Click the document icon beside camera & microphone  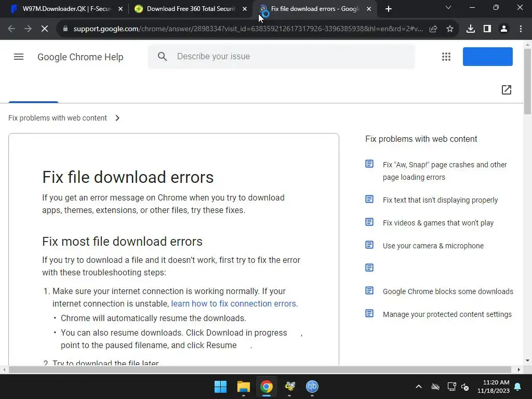[369, 245]
